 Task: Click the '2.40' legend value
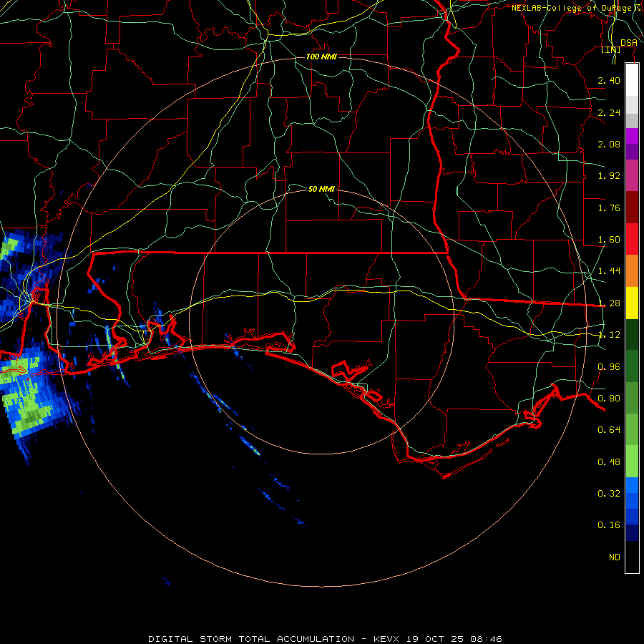609,80
